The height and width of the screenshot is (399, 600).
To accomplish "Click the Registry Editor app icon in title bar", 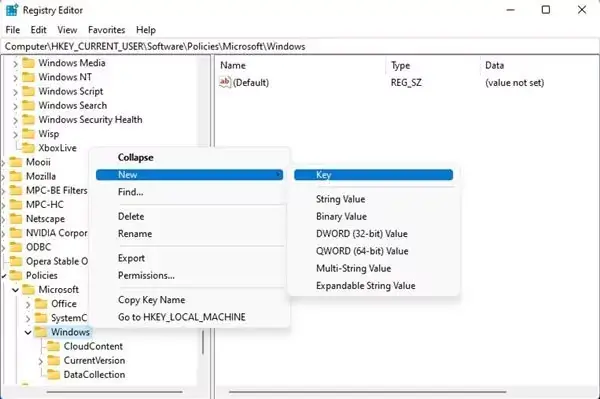I will (x=11, y=10).
